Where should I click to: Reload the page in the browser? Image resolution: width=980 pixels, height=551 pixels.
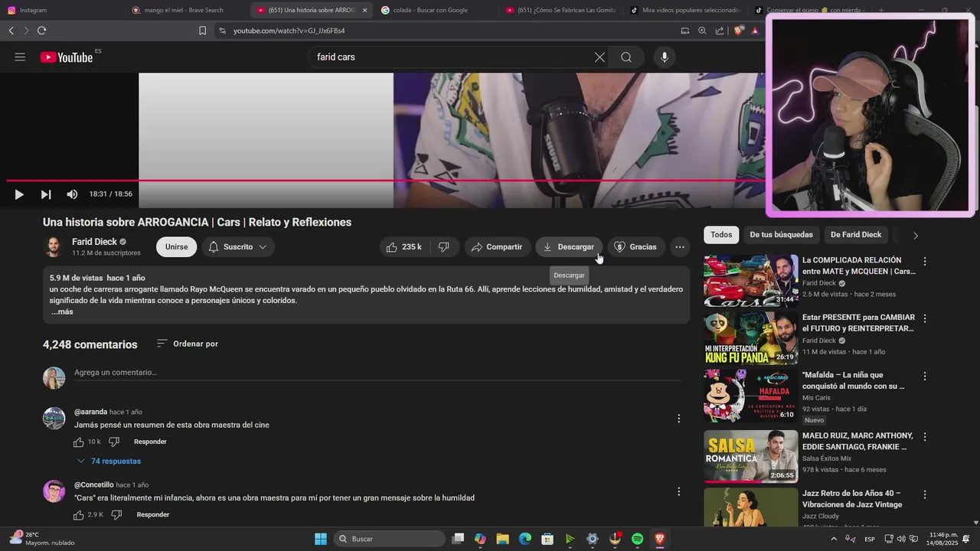pyautogui.click(x=41, y=31)
